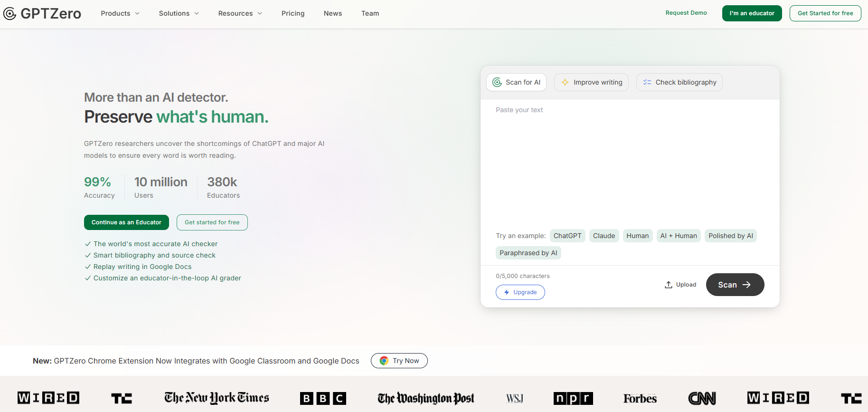Click Get Started for free in header

click(825, 13)
